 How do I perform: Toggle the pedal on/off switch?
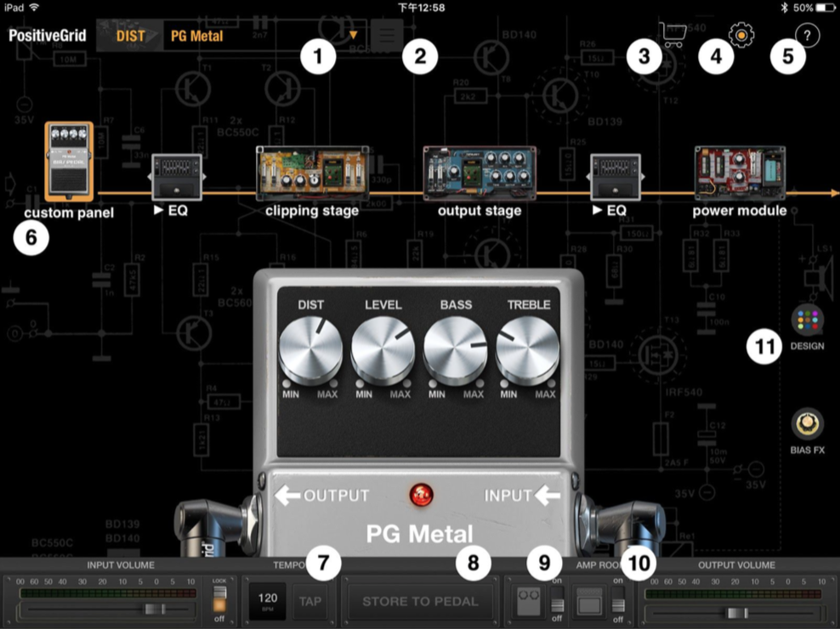pos(557,599)
